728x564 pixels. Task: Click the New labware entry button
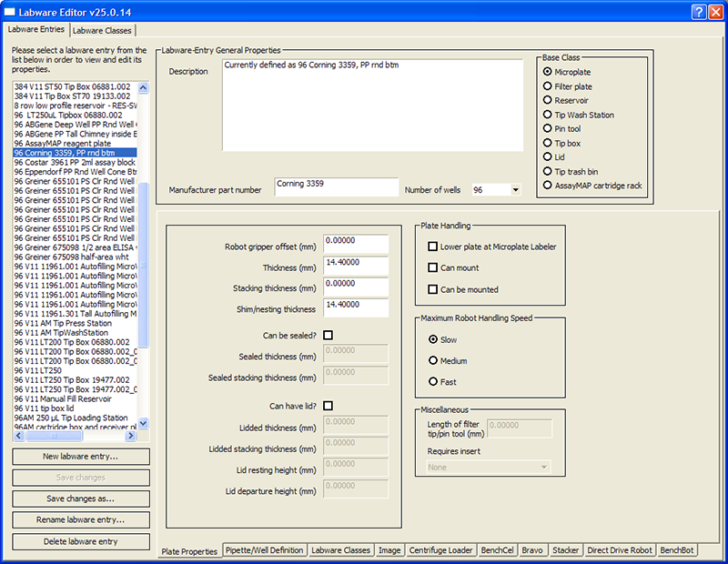click(x=81, y=457)
